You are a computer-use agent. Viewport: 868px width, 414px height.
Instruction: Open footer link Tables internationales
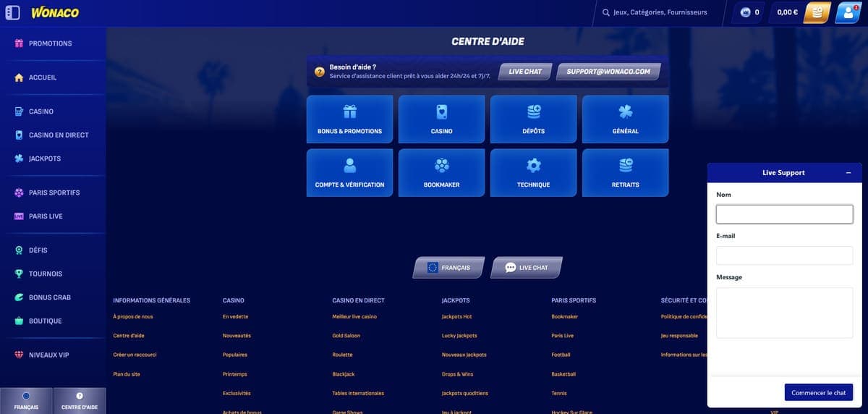(358, 393)
